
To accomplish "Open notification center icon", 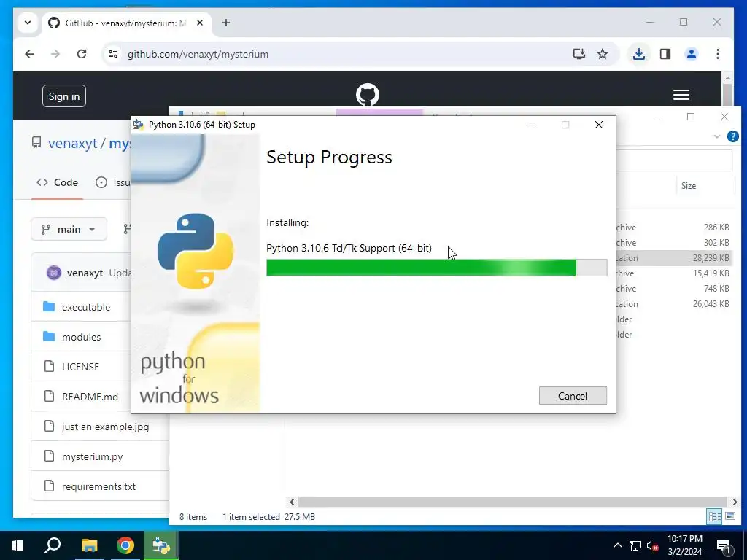I will pyautogui.click(x=724, y=545).
